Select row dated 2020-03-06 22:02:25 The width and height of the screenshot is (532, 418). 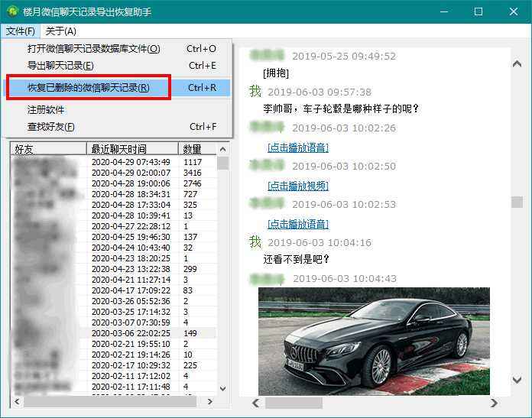pos(114,333)
